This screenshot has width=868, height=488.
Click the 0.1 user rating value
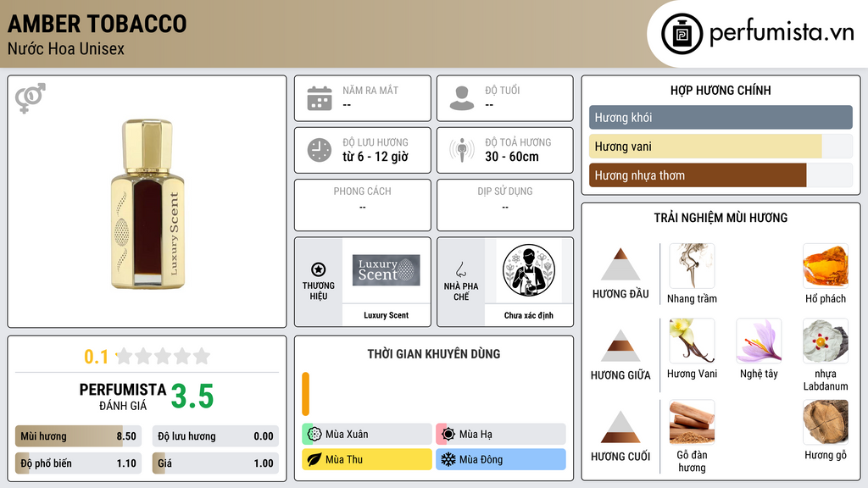coord(97,357)
